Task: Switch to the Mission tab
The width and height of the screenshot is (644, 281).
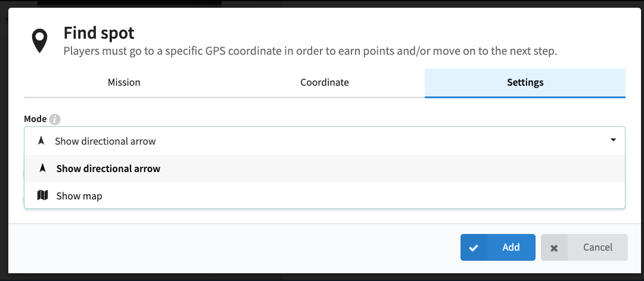Action: coord(124,83)
